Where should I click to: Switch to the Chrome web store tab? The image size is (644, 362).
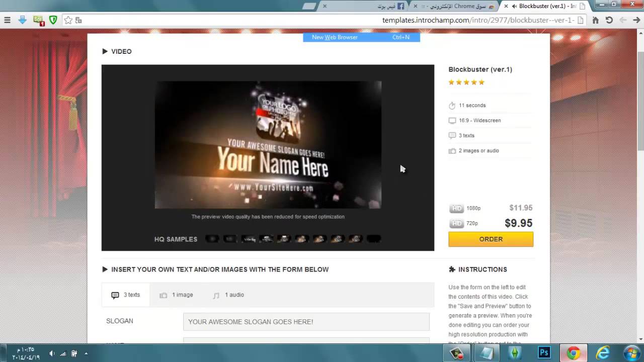[455, 6]
